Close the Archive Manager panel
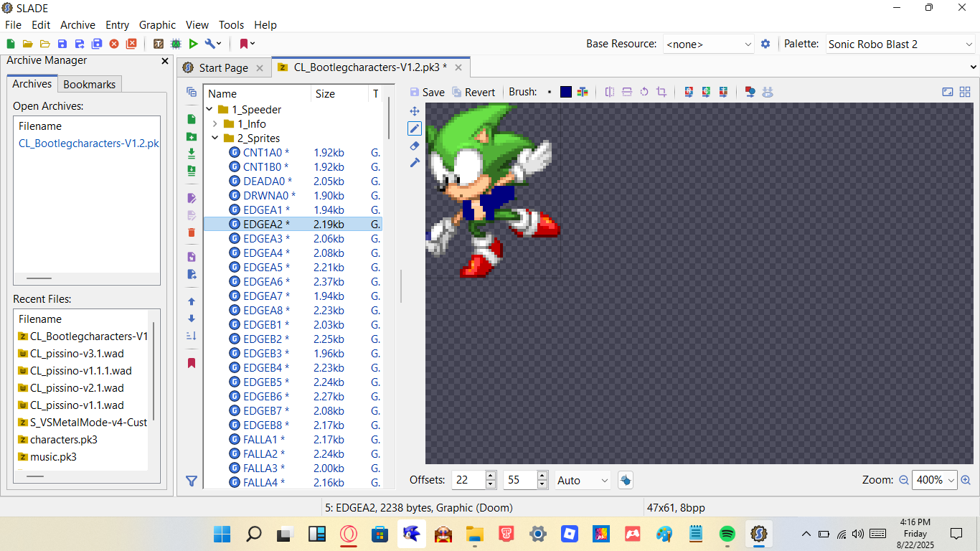Screen dimensions: 980x551 165,61
